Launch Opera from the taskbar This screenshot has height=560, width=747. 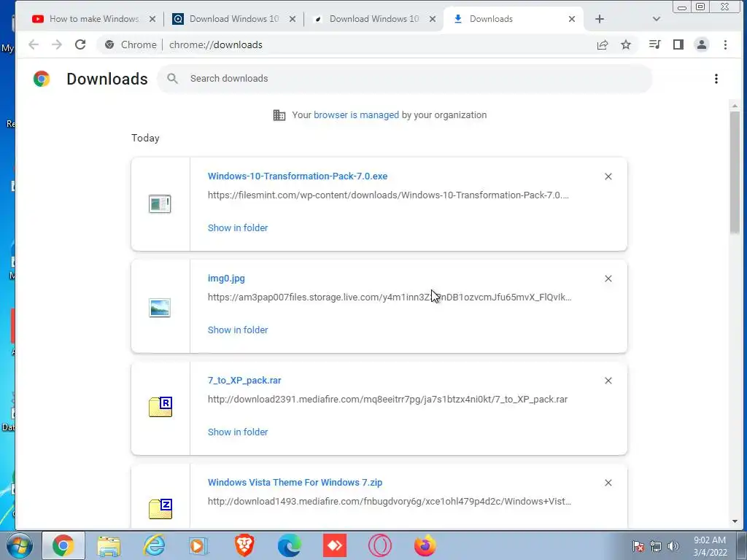click(x=379, y=545)
